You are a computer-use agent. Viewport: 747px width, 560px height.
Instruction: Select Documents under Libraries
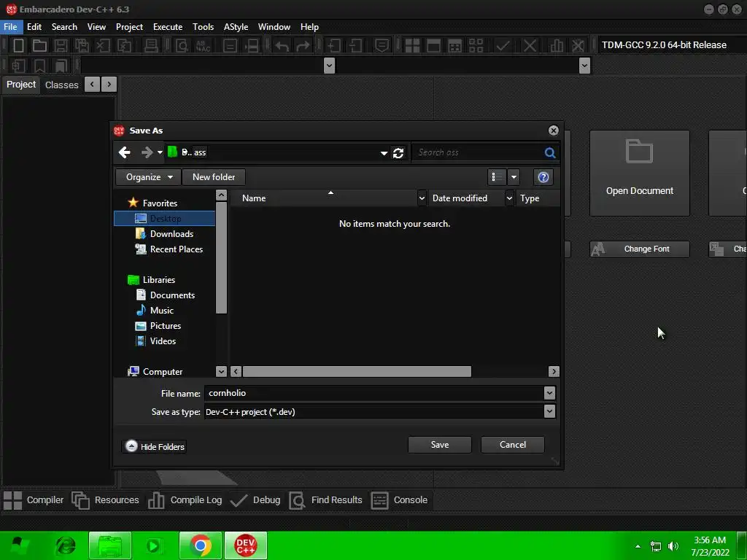click(x=166, y=295)
